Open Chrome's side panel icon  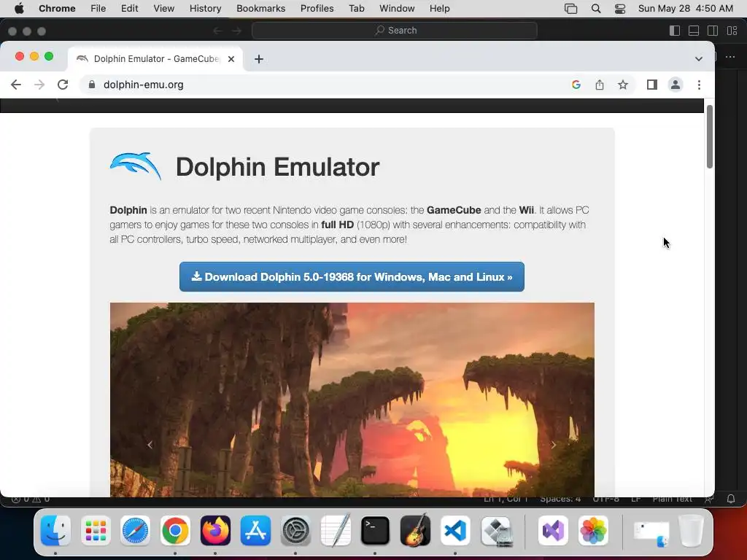tap(651, 85)
